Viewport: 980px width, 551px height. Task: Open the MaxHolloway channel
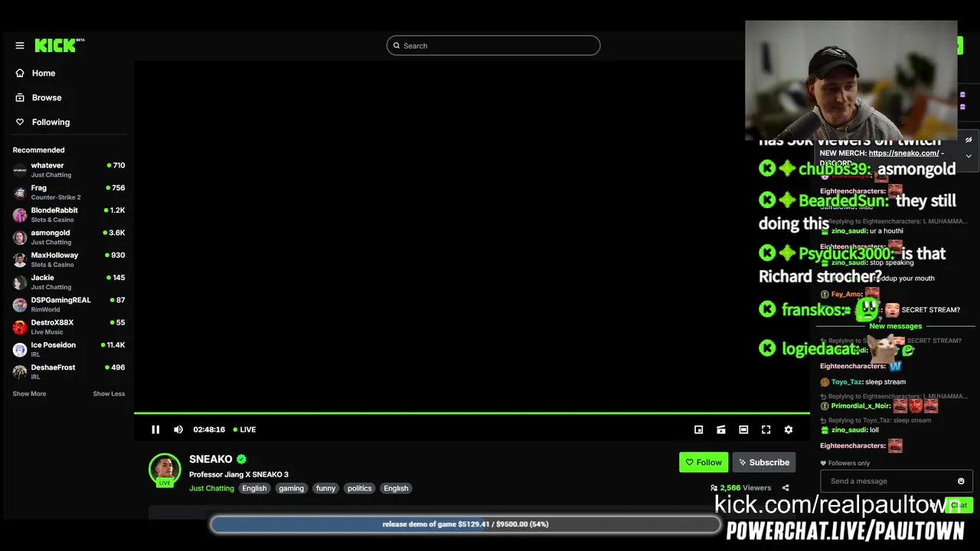(69, 259)
